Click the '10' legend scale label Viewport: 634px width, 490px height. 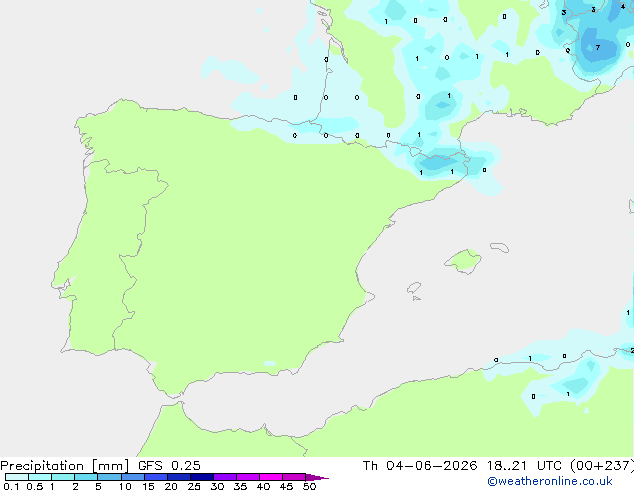(125, 486)
